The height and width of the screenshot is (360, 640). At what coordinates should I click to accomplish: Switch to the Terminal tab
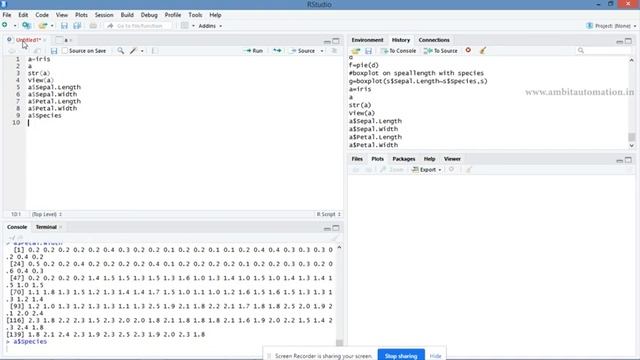(46, 227)
